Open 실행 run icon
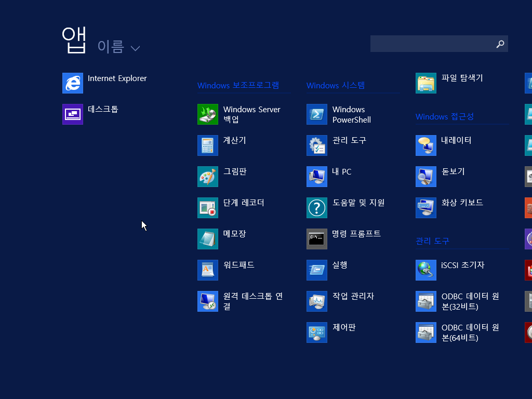The width and height of the screenshot is (532, 399). pyautogui.click(x=317, y=270)
